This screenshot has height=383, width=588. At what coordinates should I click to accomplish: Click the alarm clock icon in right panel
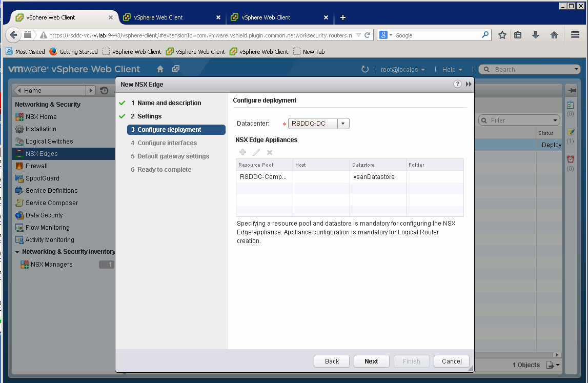(571, 159)
